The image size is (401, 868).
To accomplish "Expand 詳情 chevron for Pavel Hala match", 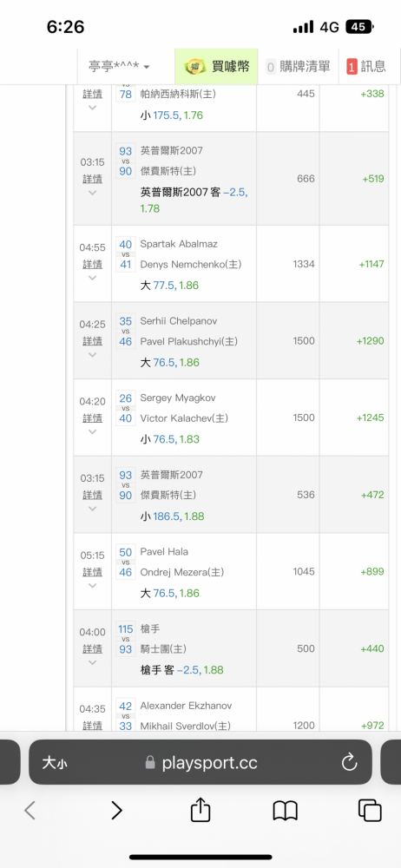I will pyautogui.click(x=93, y=586).
